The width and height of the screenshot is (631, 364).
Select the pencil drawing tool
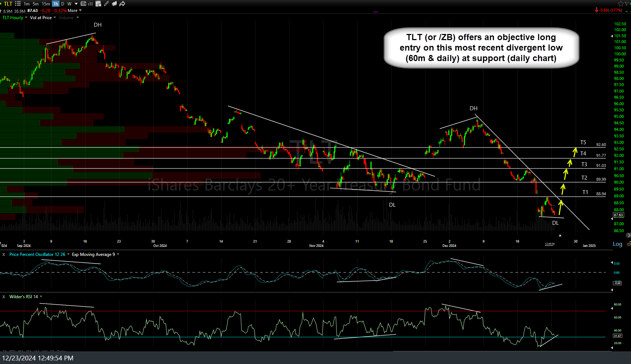pyautogui.click(x=106, y=4)
